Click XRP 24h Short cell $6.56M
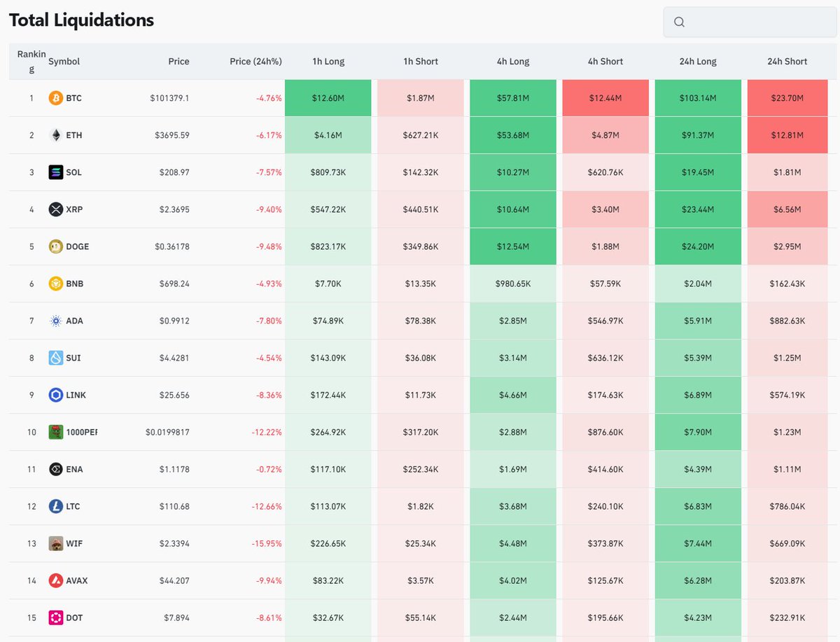This screenshot has height=642, width=840. 787,209
